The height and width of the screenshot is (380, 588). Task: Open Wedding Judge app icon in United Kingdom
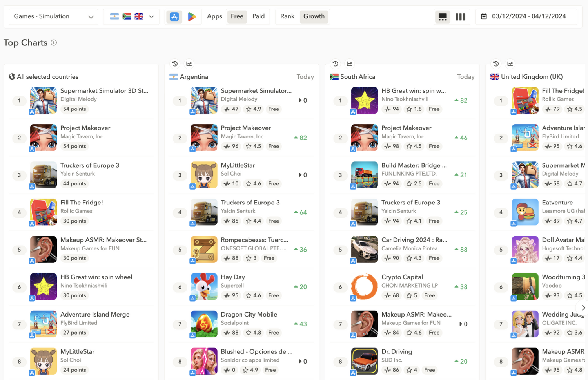click(525, 324)
